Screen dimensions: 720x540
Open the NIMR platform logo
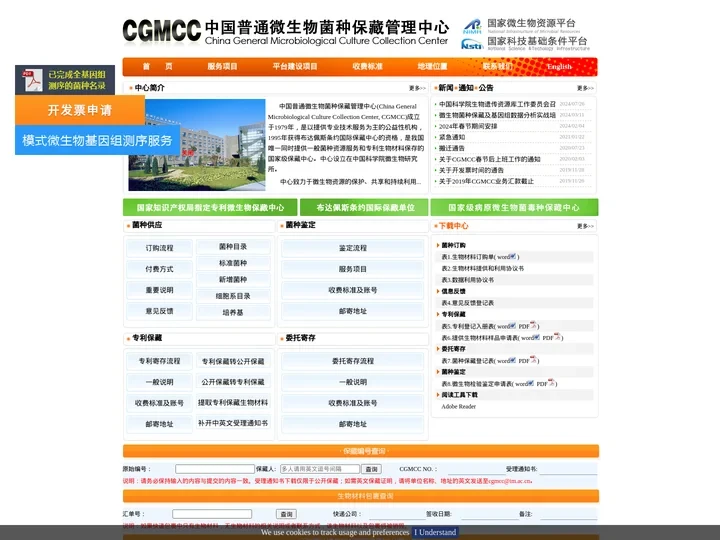(472, 26)
